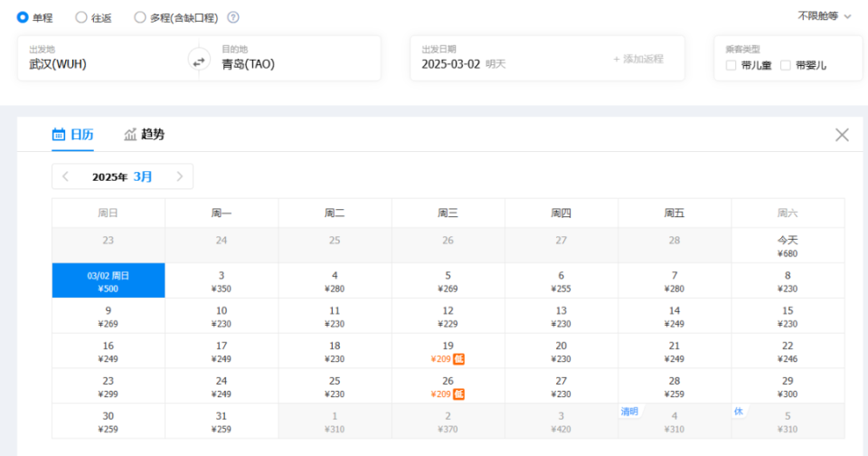
Task: Select 单程 one-way radio button
Action: coord(23,17)
